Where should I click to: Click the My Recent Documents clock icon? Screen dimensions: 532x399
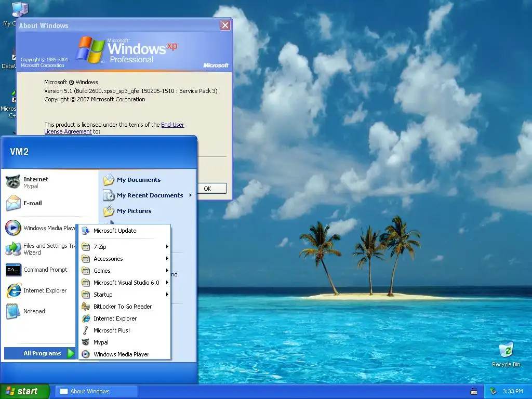[109, 195]
